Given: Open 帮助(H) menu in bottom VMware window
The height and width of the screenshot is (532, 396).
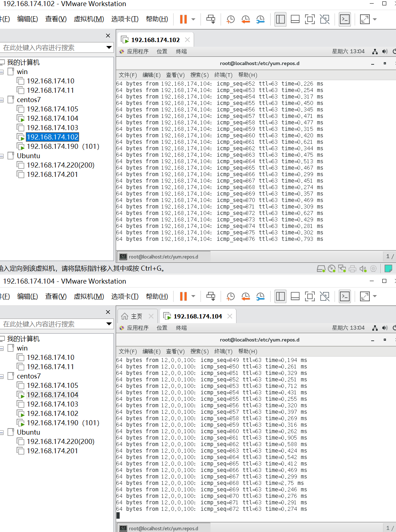Looking at the screenshot, I should [157, 296].
